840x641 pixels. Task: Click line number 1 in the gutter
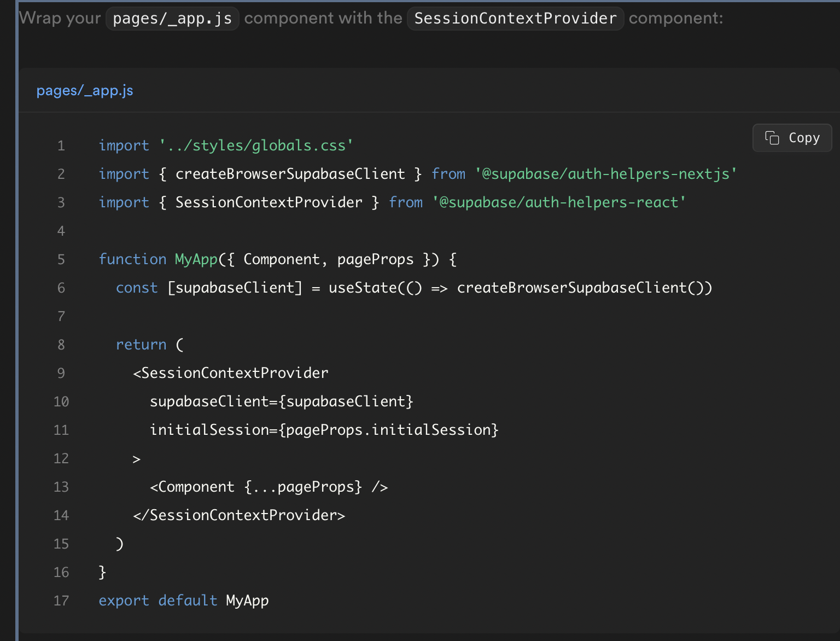coord(60,145)
